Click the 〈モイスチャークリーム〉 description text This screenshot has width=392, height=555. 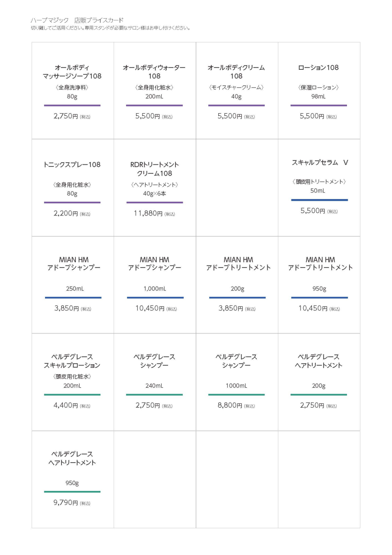click(x=236, y=88)
